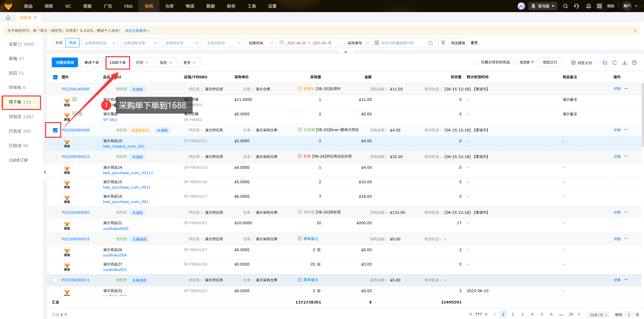Collapse the left status sidebar
The height and width of the screenshot is (319, 644).
45,172
